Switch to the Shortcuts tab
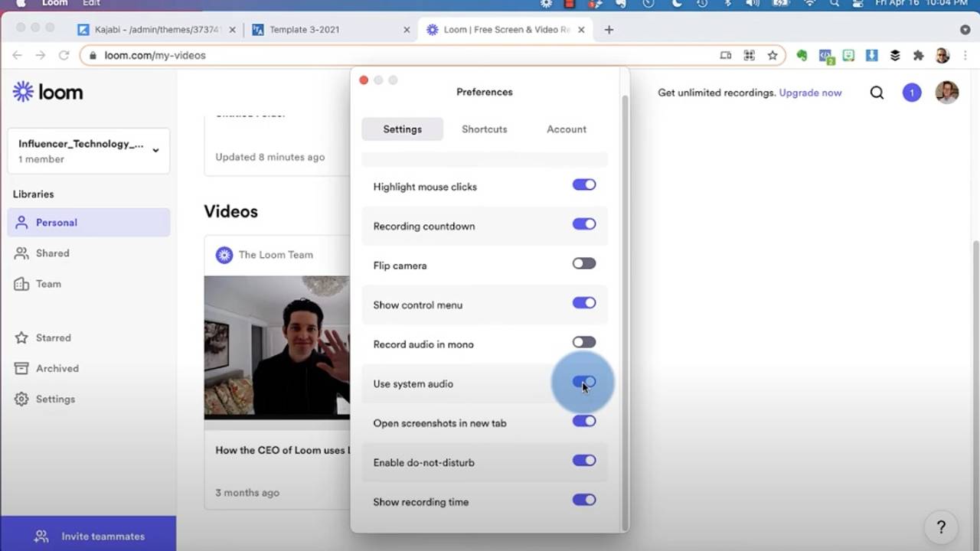The width and height of the screenshot is (980, 551). tap(484, 129)
